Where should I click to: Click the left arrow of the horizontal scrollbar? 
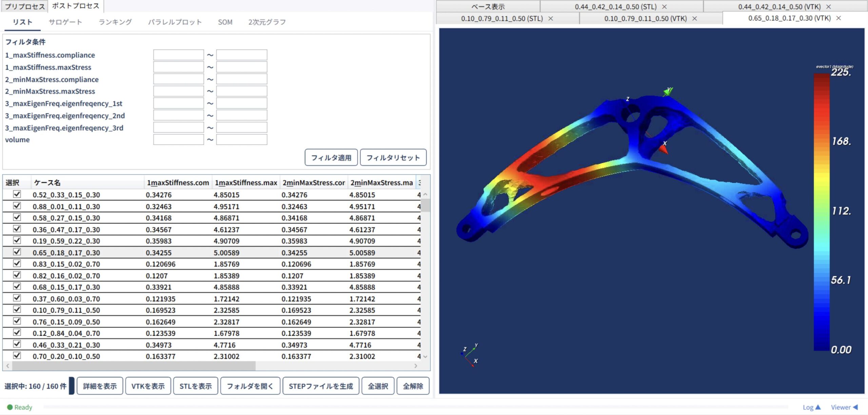click(7, 366)
